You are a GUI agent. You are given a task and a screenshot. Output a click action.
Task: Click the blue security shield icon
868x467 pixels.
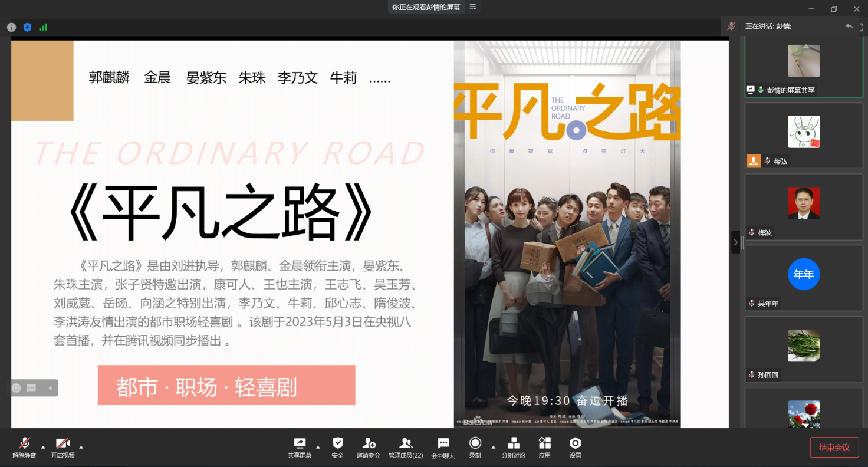coord(27,27)
